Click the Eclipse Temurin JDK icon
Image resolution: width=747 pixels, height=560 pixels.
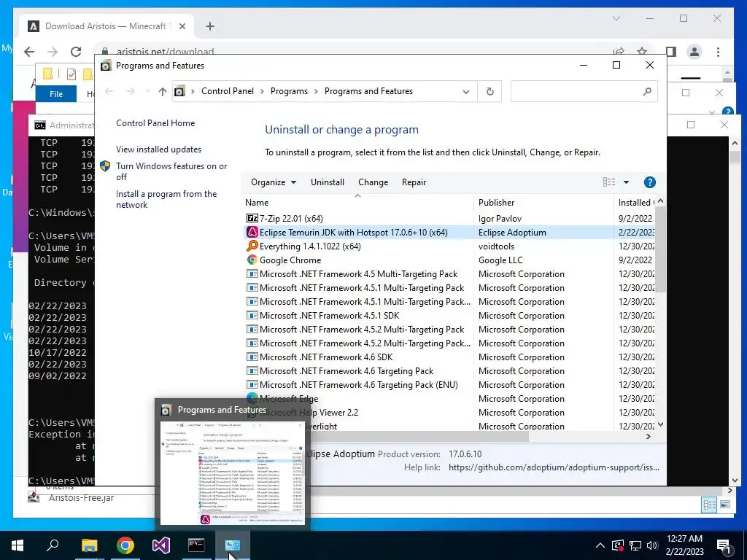click(252, 233)
